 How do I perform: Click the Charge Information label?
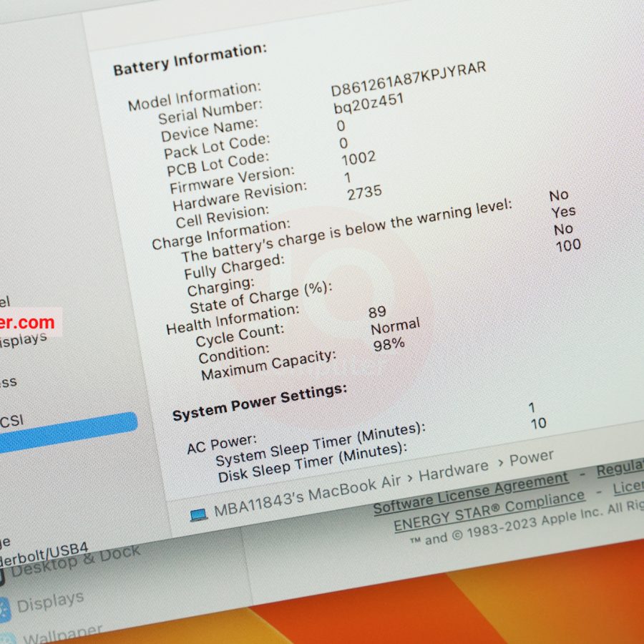tap(221, 234)
